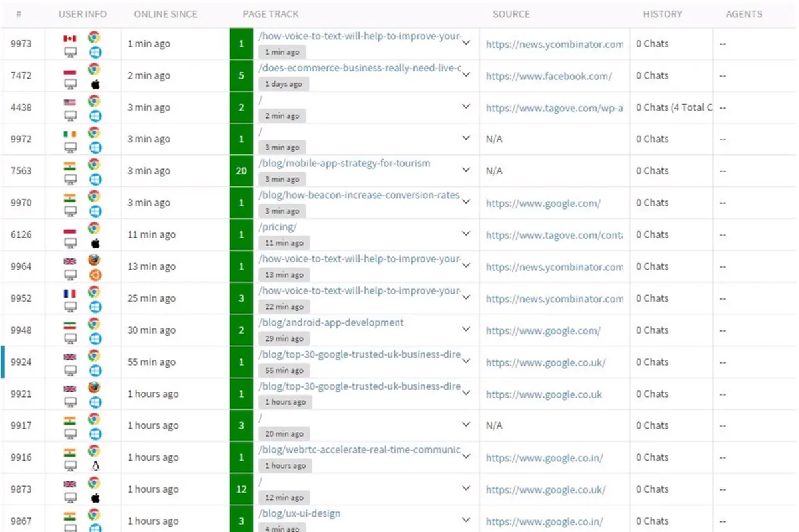The height and width of the screenshot is (532, 799).
Task: Click '22 min ago' page time label
Action: coord(284,307)
